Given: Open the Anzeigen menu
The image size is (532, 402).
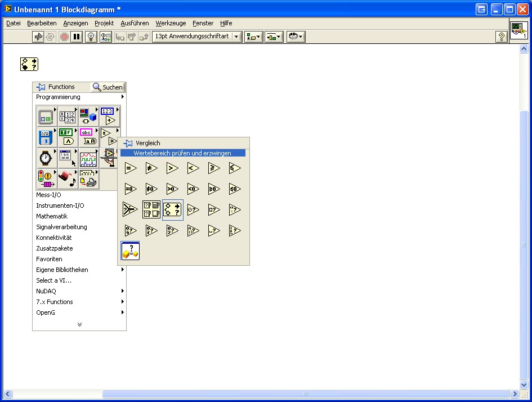Looking at the screenshot, I should click(x=75, y=23).
